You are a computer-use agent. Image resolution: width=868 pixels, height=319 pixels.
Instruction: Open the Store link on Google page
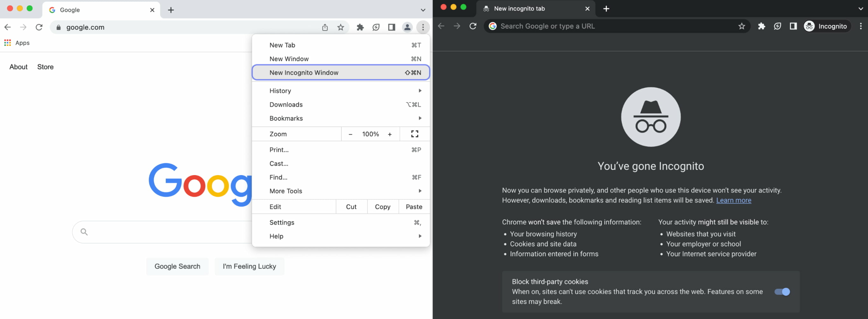pos(45,67)
